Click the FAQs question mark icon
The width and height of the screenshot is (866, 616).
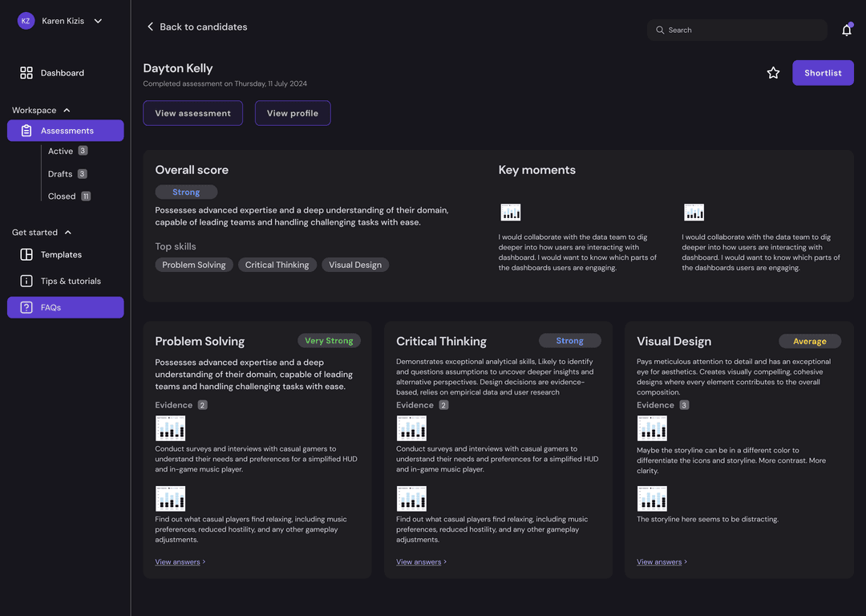click(26, 308)
